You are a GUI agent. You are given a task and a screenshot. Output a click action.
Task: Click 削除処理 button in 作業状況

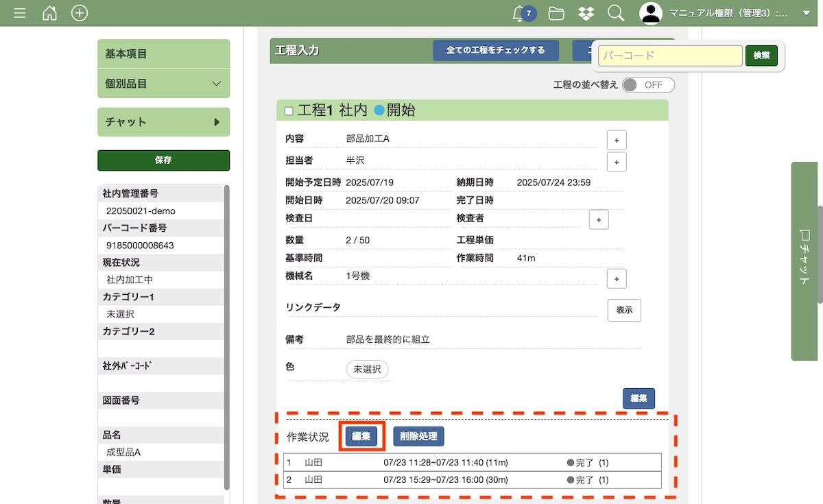[418, 436]
